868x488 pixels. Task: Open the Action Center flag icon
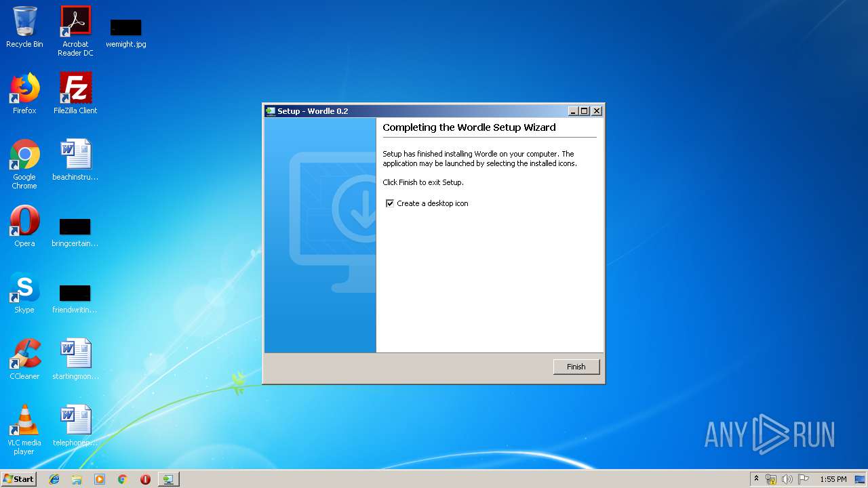[804, 479]
